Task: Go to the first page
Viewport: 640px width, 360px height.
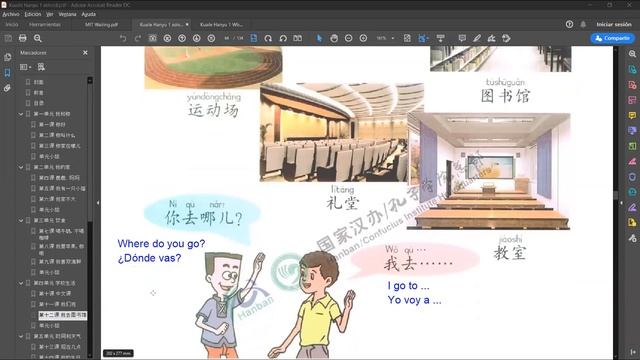Action: point(167,38)
